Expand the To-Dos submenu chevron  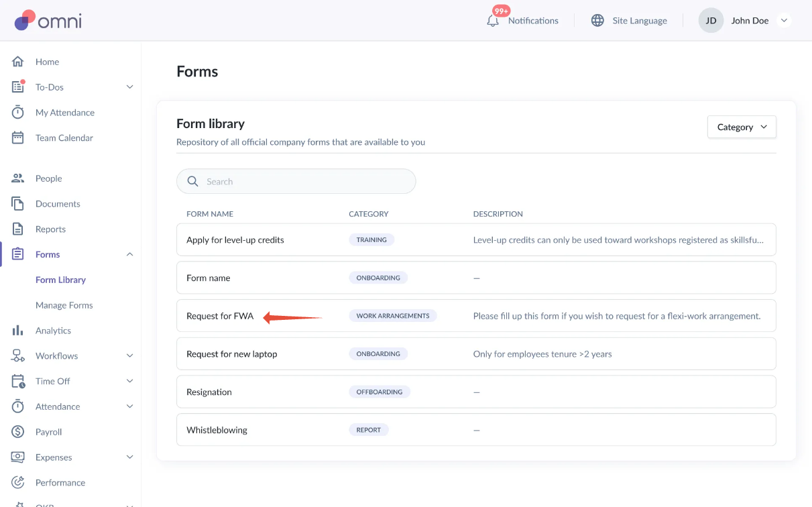(x=130, y=87)
